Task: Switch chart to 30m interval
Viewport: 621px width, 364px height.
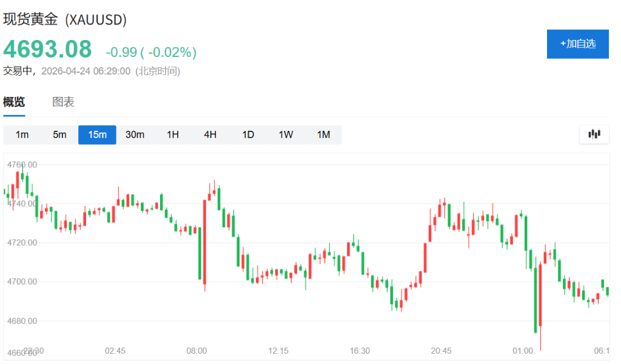Action: [135, 134]
